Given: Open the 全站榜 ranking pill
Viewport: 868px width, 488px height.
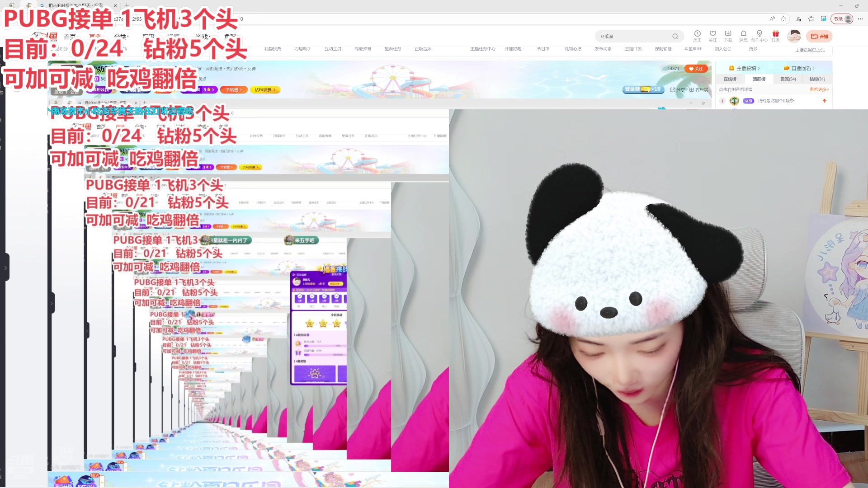Looking at the screenshot, I should click(234, 89).
